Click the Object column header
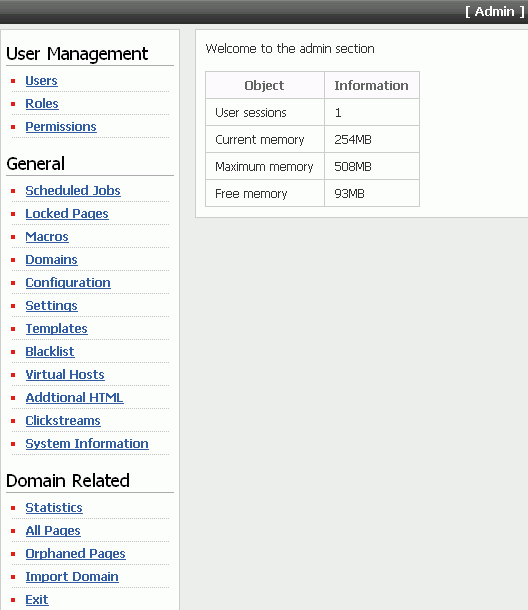The width and height of the screenshot is (528, 610). [x=265, y=85]
